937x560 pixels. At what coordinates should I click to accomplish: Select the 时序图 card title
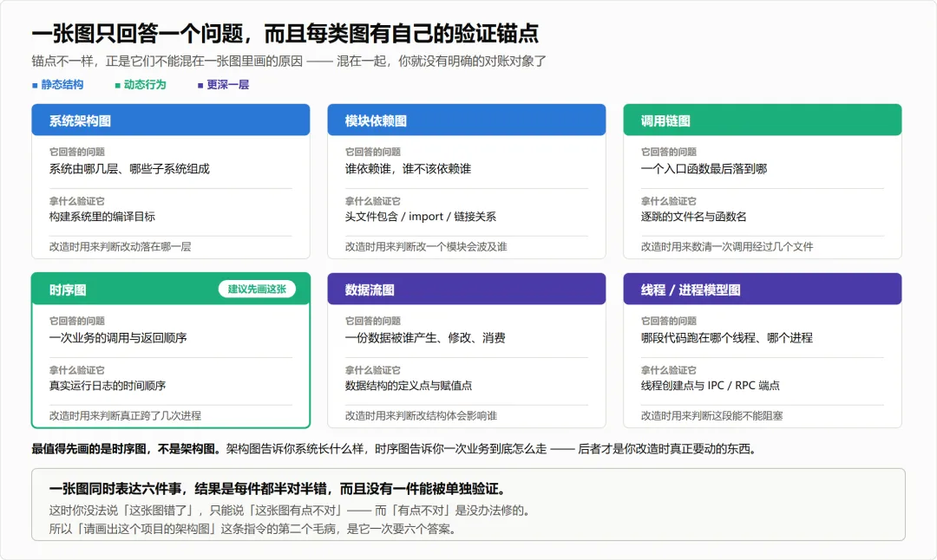coord(68,290)
